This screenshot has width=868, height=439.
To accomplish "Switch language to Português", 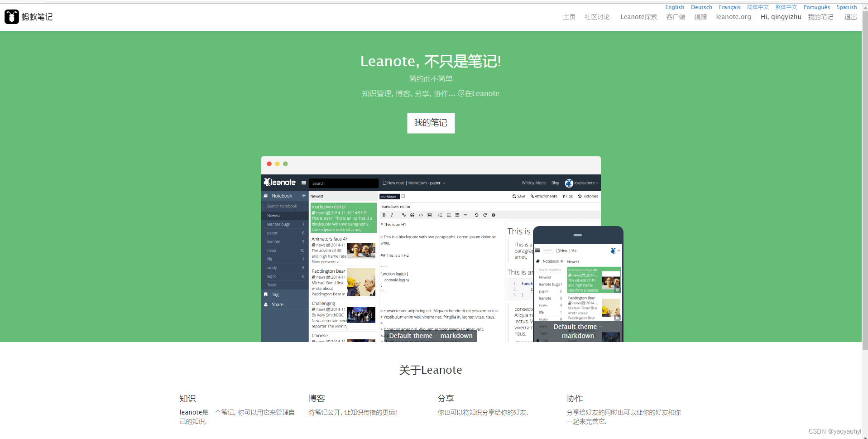I will point(816,7).
